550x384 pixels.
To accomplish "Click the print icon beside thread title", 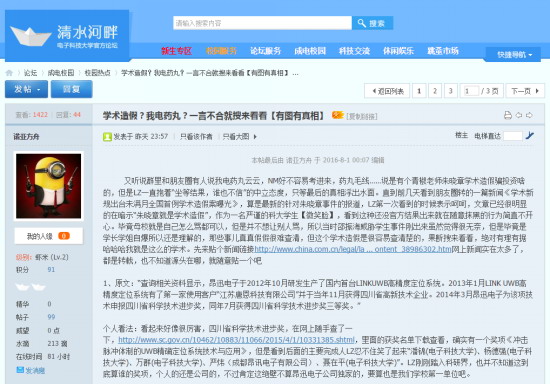I will pos(508,115).
